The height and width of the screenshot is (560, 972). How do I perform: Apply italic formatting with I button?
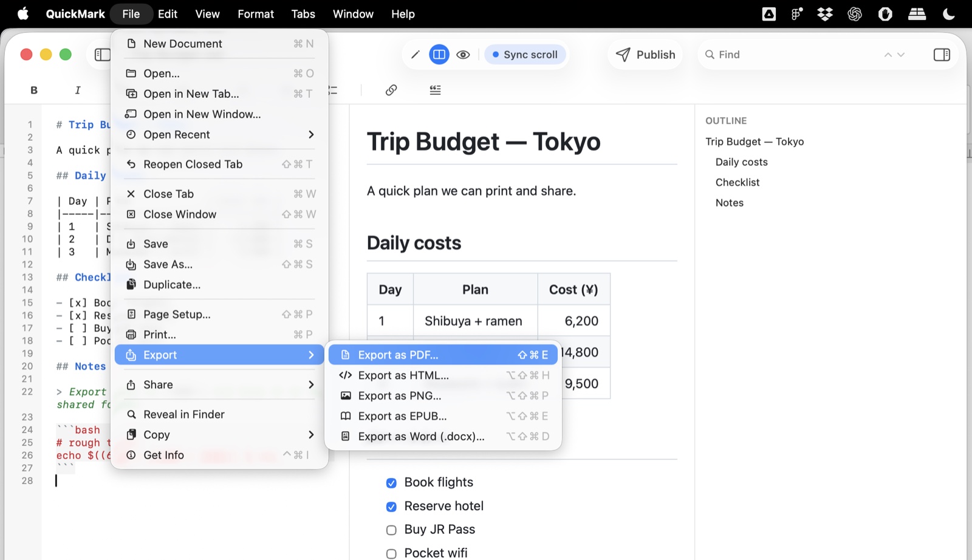[x=78, y=90]
